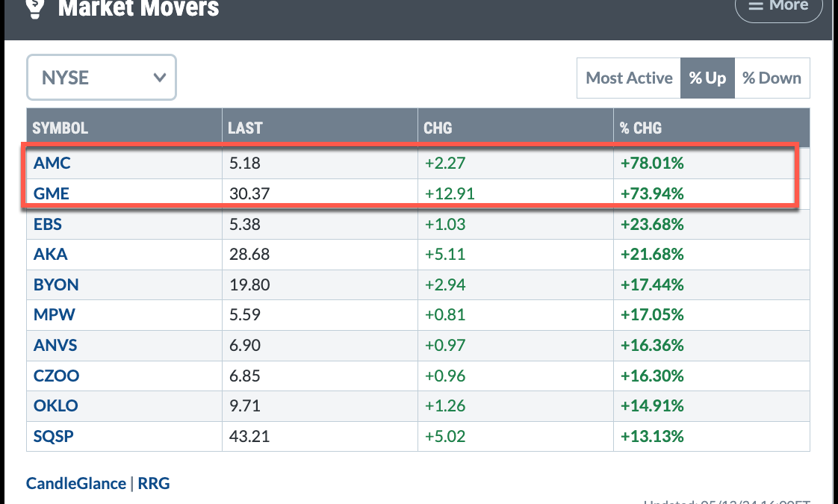This screenshot has height=504, width=838.
Task: Click AKA last price 28.68
Action: click(x=249, y=254)
